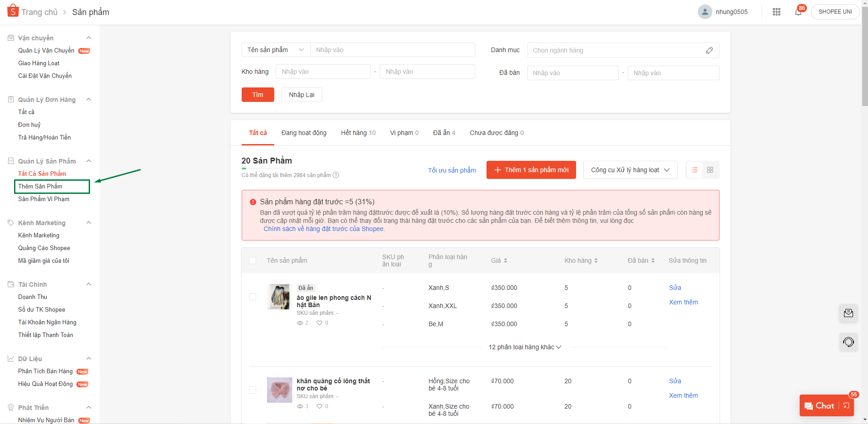
Task: Click the envelope icon on the right edge
Action: click(x=849, y=313)
